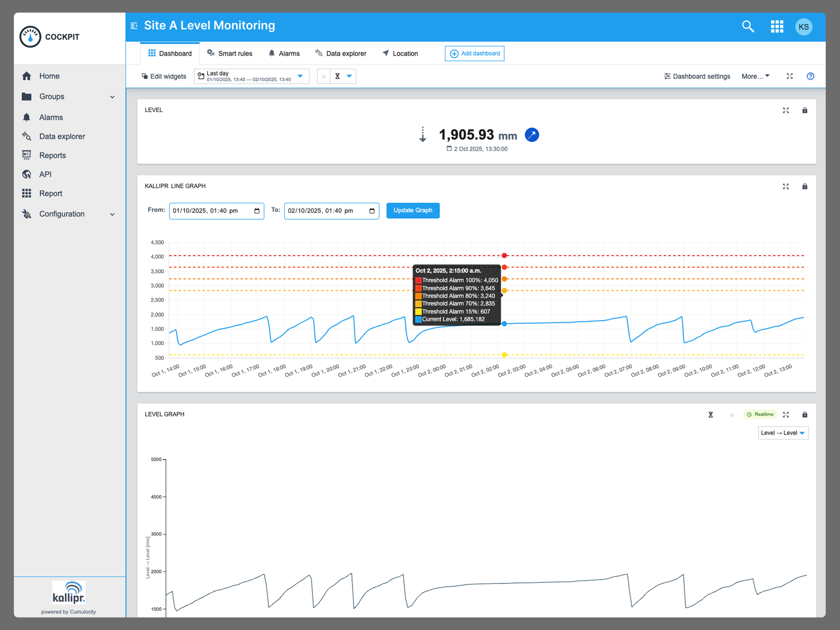Image resolution: width=840 pixels, height=630 pixels.
Task: Click the blue trend arrow beside 1,905.93 mm
Action: (531, 135)
